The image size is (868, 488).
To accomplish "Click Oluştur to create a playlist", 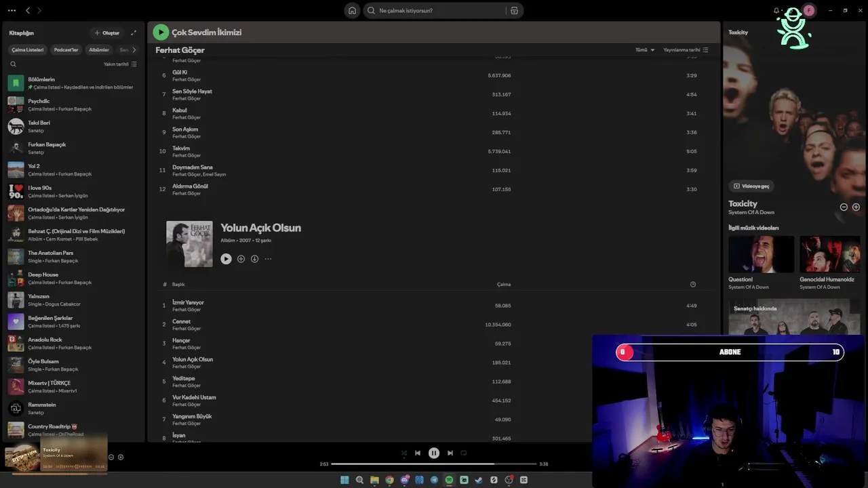I will point(107,33).
